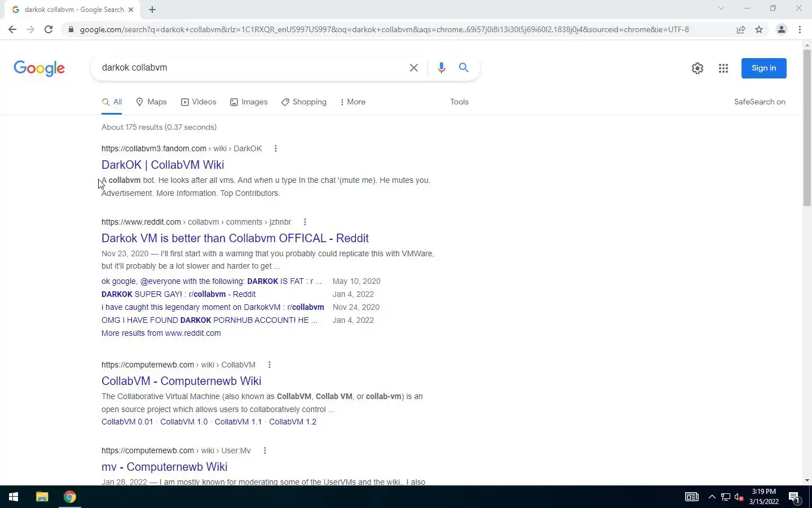812x508 pixels.
Task: Open three-dot options for collabvm3.fandom.com result
Action: [x=275, y=149]
